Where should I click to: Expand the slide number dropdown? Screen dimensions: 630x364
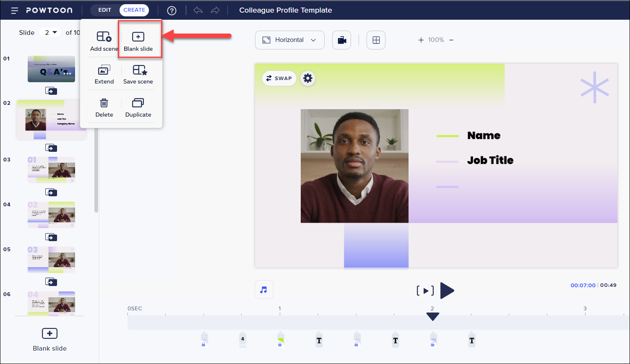click(50, 33)
